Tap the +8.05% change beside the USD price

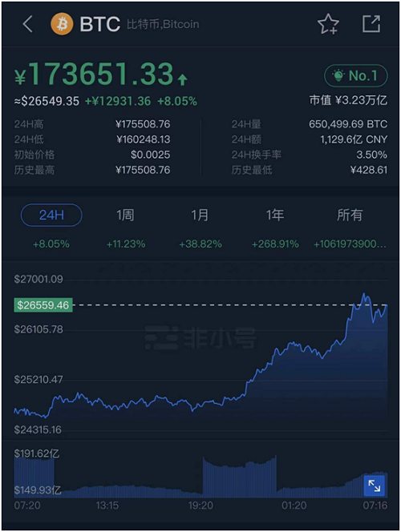pyautogui.click(x=177, y=101)
